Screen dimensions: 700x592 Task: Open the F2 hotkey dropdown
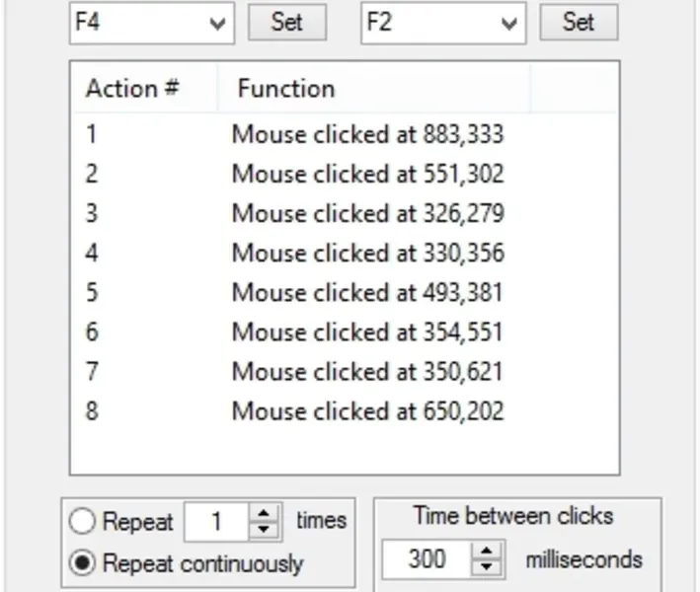point(508,24)
